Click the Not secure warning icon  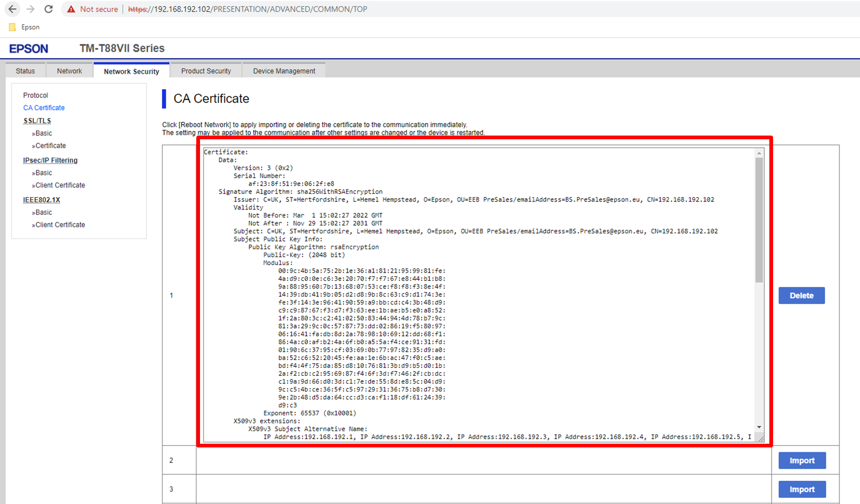(71, 9)
